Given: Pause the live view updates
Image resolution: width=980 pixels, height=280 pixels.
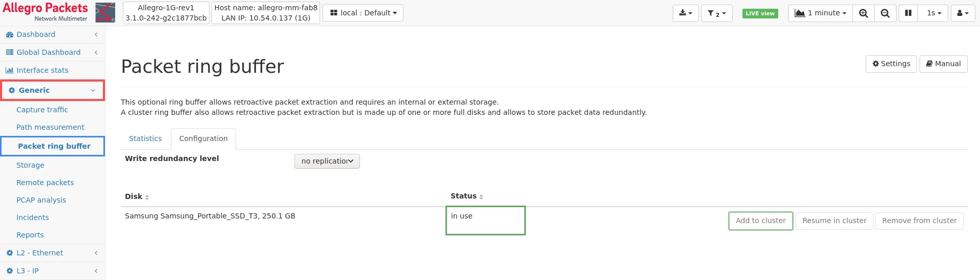Looking at the screenshot, I should [x=908, y=13].
